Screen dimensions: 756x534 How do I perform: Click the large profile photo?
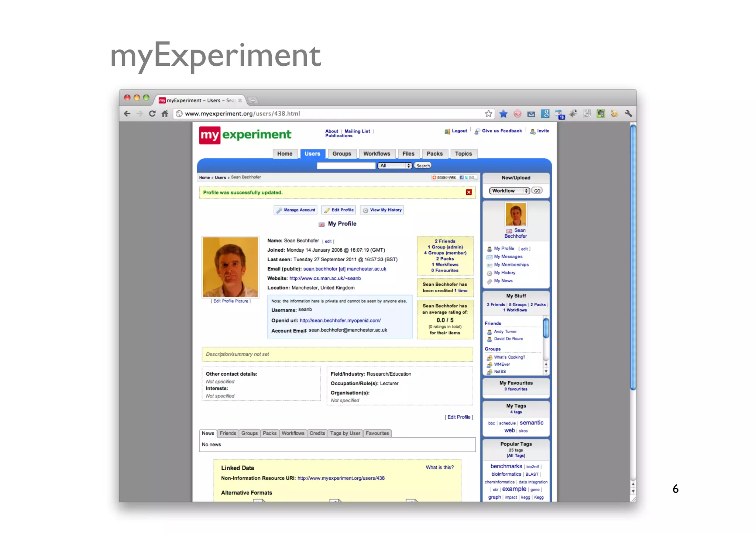pos(230,267)
